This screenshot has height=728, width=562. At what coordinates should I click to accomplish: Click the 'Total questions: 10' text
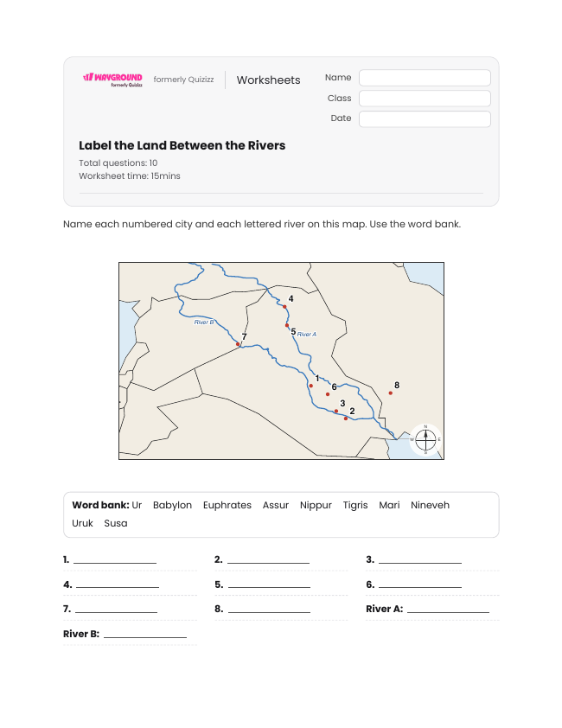click(118, 163)
